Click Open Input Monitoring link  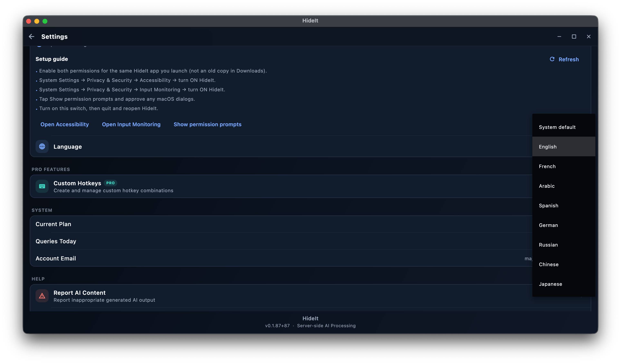(131, 124)
